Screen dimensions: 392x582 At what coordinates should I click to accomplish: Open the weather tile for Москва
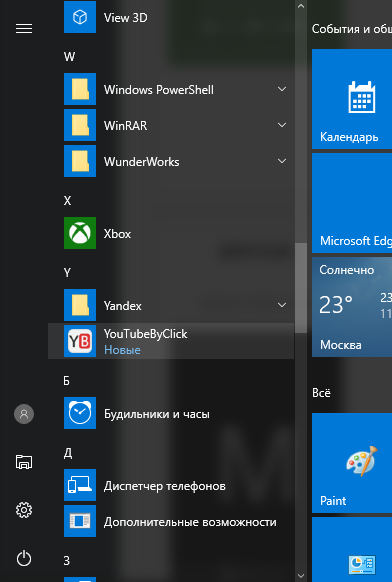[352, 307]
